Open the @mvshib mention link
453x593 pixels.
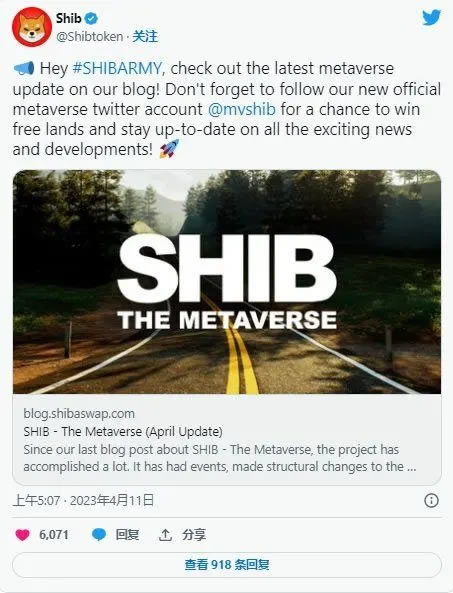pos(242,109)
